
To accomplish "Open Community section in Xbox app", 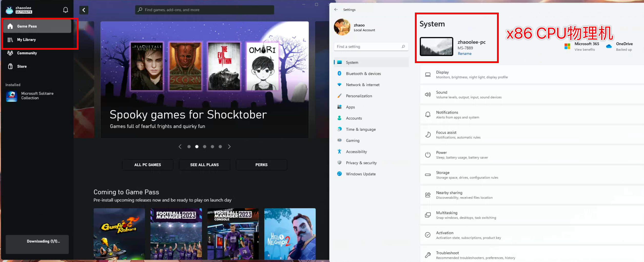I will pyautogui.click(x=37, y=53).
